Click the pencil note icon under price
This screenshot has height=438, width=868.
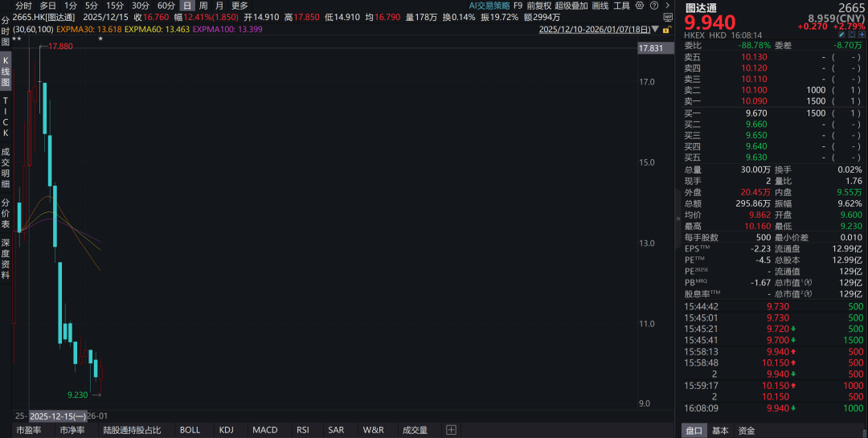(842, 35)
